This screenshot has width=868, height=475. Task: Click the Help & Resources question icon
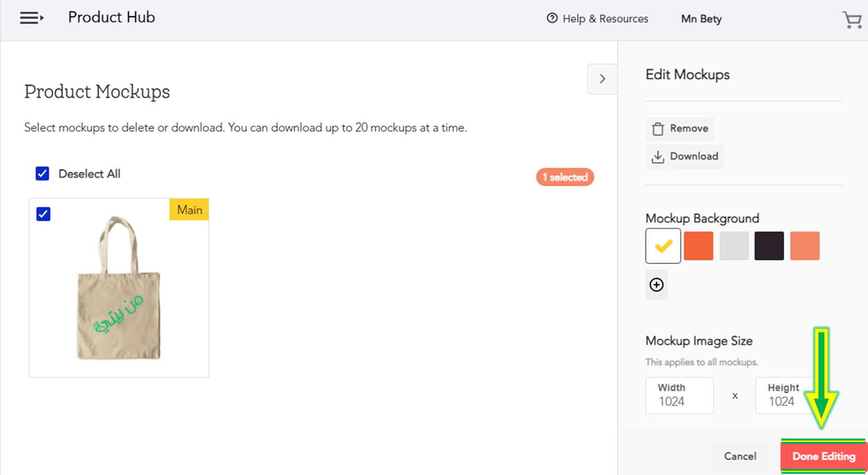(552, 18)
